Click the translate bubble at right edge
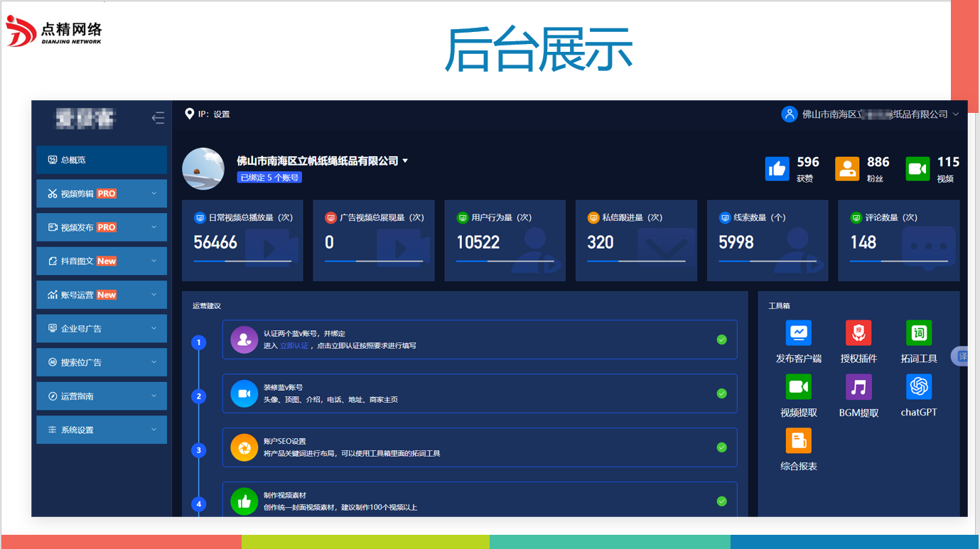The width and height of the screenshot is (980, 549). pos(961,357)
